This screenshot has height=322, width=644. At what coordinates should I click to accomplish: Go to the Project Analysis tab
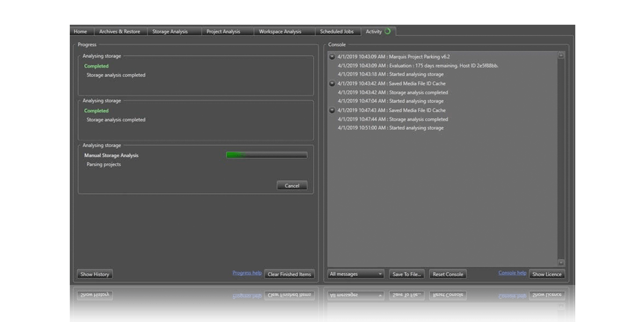[223, 32]
